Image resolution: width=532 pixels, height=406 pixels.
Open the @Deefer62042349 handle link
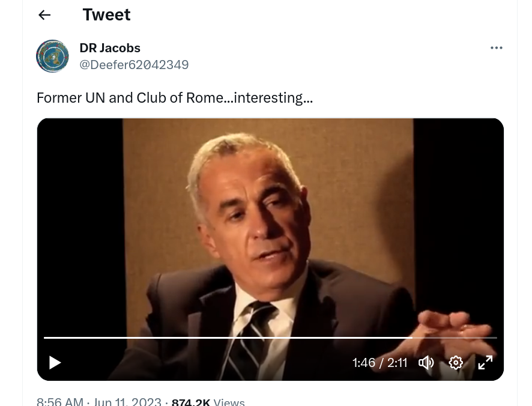coord(134,64)
